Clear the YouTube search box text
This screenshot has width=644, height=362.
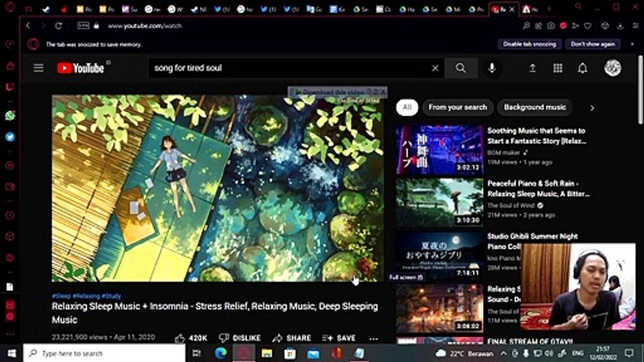435,68
